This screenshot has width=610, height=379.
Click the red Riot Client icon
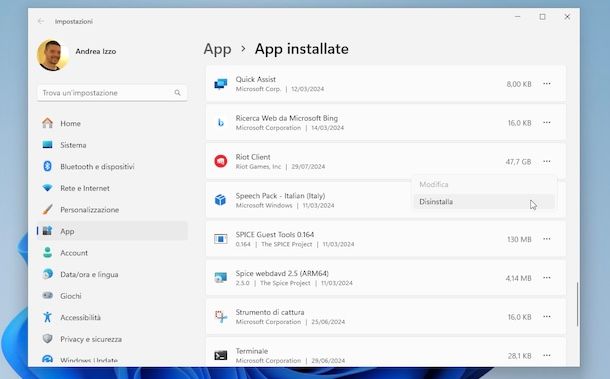click(221, 161)
